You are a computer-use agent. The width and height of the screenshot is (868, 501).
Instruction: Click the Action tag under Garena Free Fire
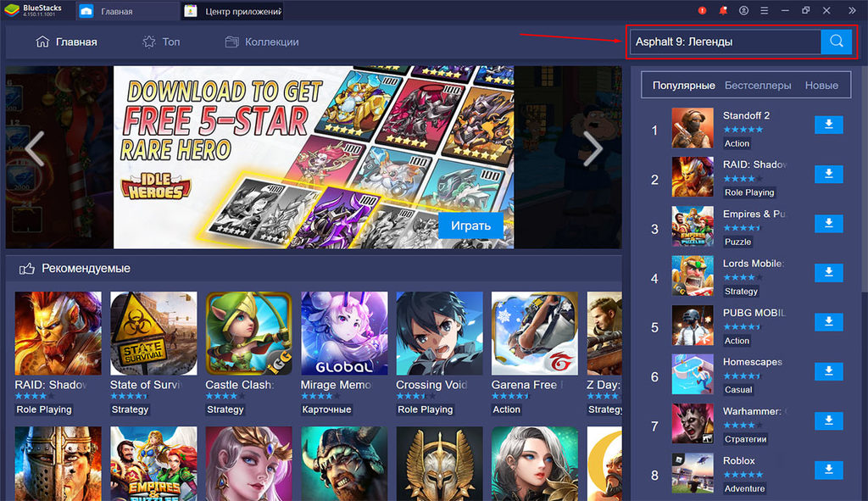[507, 409]
